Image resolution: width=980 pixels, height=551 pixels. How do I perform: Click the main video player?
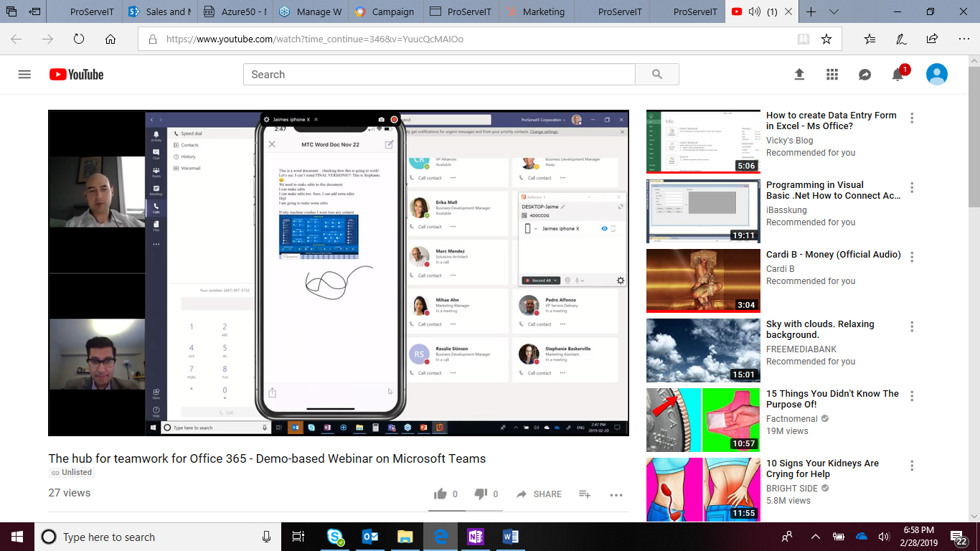(339, 273)
